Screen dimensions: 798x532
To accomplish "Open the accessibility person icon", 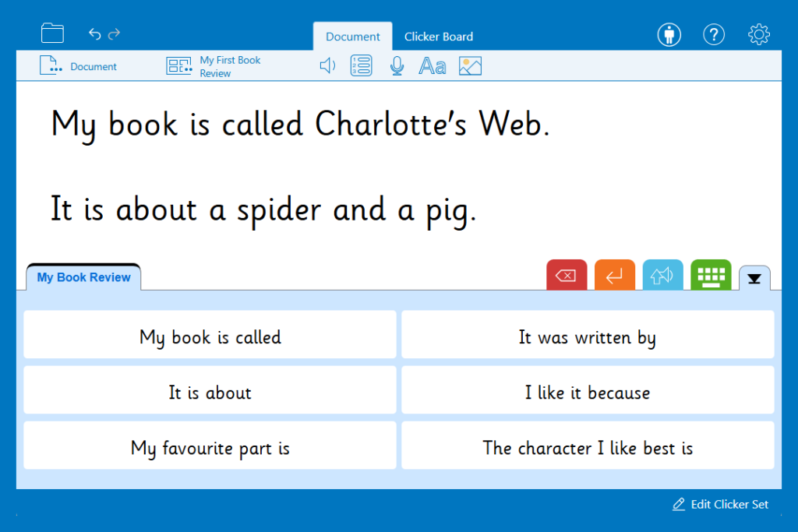I will (x=669, y=34).
